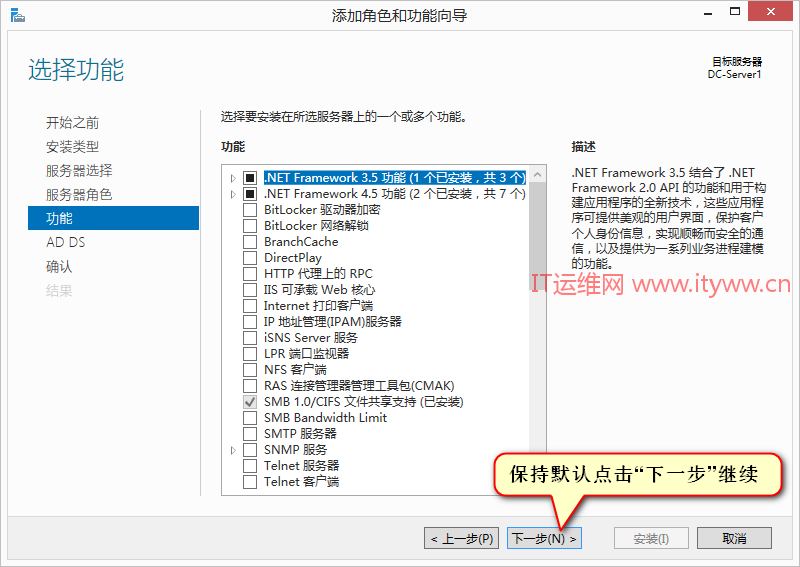
Task: Select the 功能 wizard step
Action: click(113, 218)
